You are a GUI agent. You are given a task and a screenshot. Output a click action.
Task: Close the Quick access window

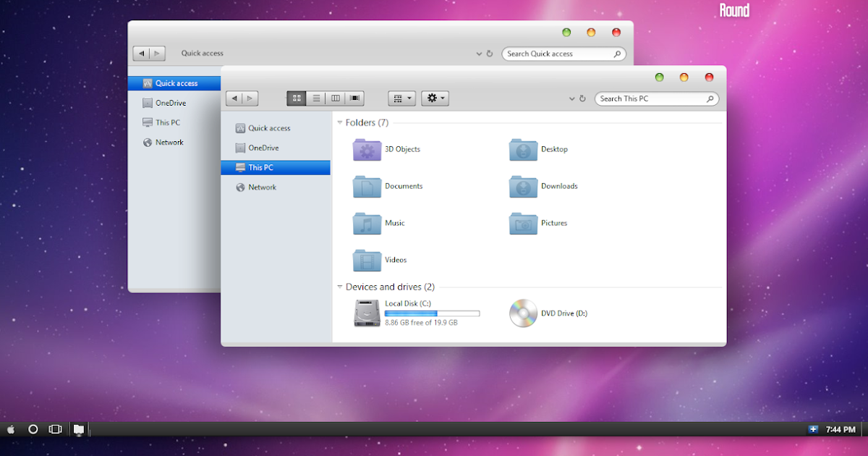[x=616, y=33]
